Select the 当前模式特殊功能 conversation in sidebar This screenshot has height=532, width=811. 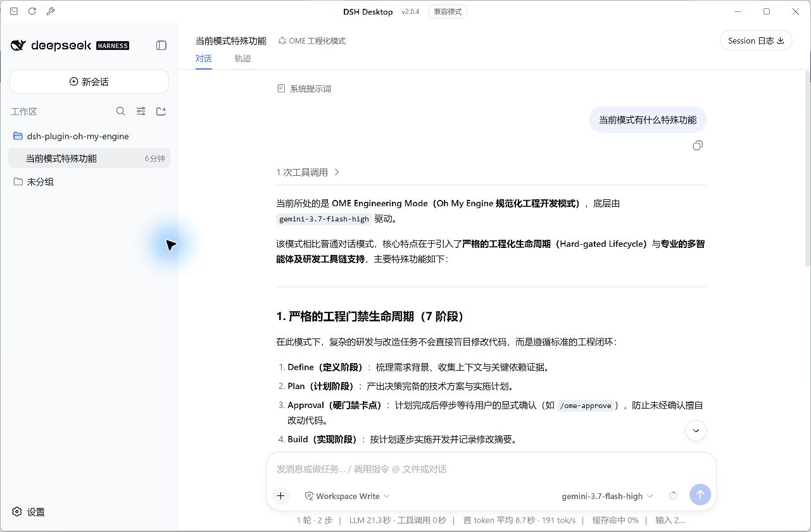(89, 159)
